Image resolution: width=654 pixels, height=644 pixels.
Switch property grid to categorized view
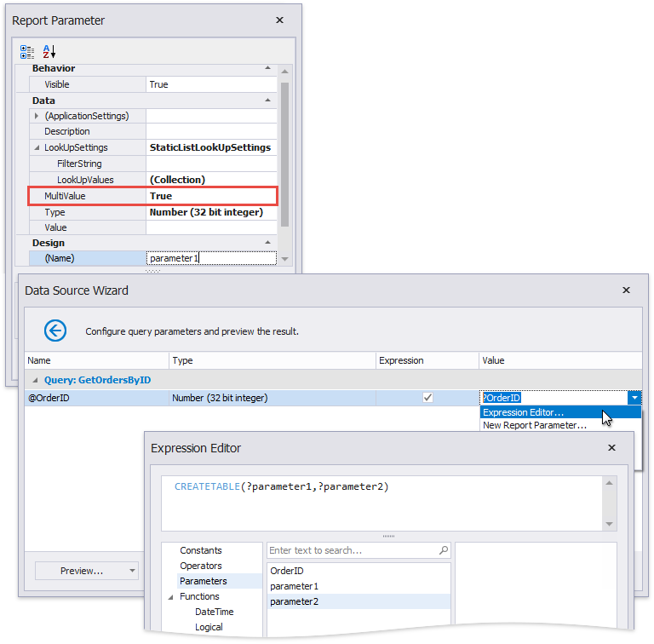tap(28, 51)
